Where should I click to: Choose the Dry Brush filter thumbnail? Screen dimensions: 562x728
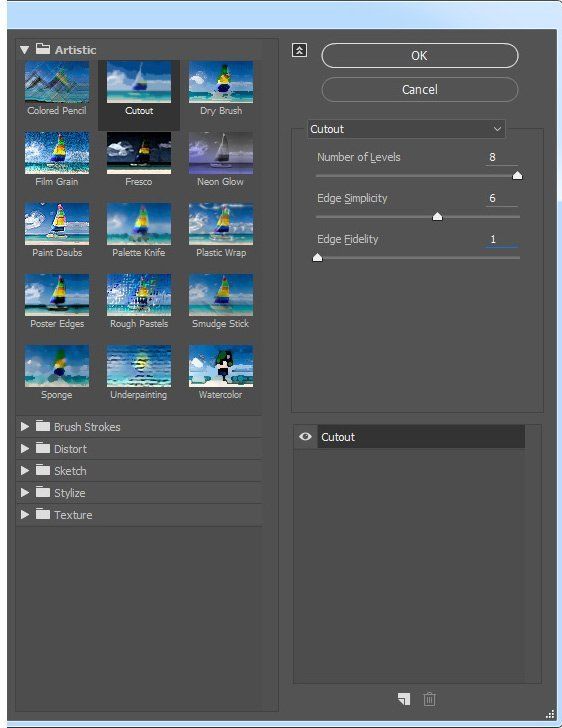221,82
